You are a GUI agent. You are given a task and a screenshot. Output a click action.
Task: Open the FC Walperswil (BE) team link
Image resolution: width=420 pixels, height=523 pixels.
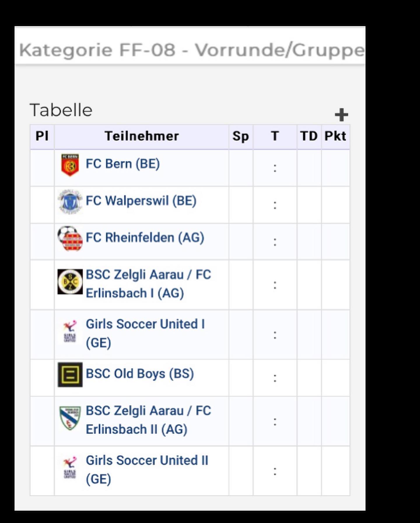(x=141, y=201)
